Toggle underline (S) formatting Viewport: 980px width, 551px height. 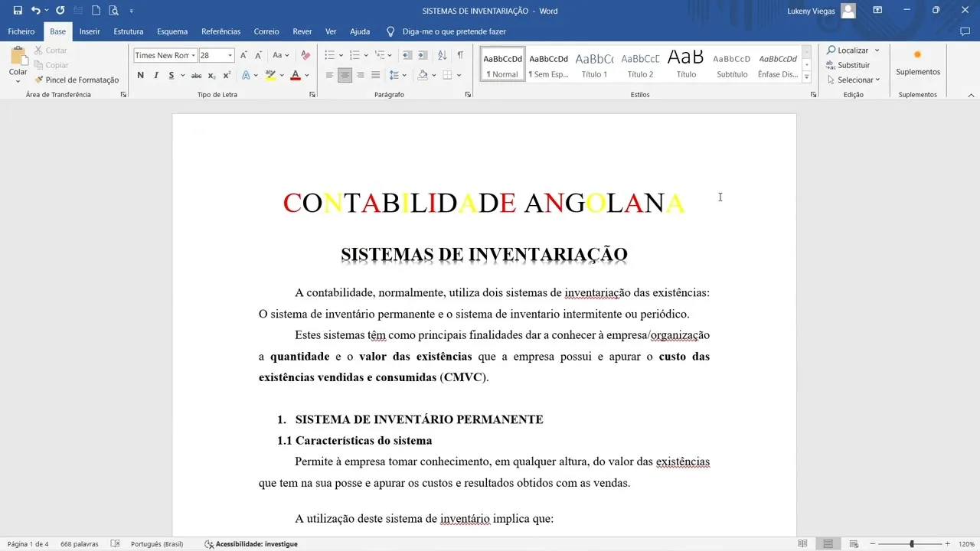tap(171, 75)
